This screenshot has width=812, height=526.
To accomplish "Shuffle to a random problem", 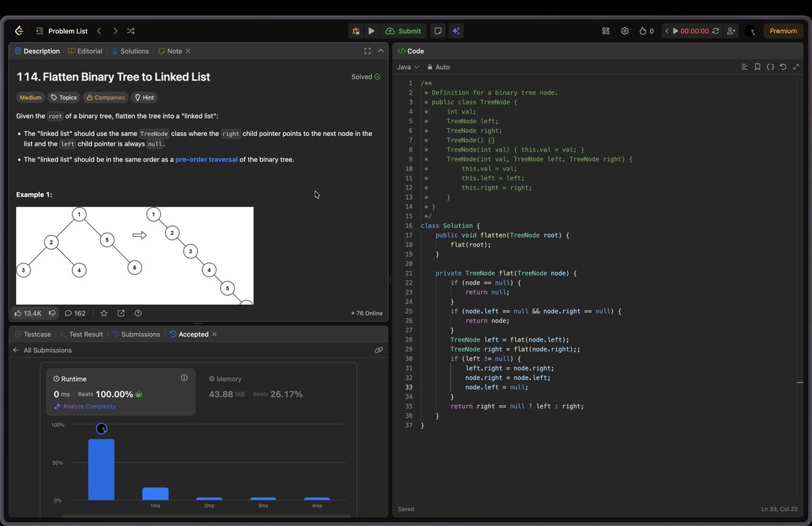I will coord(131,30).
